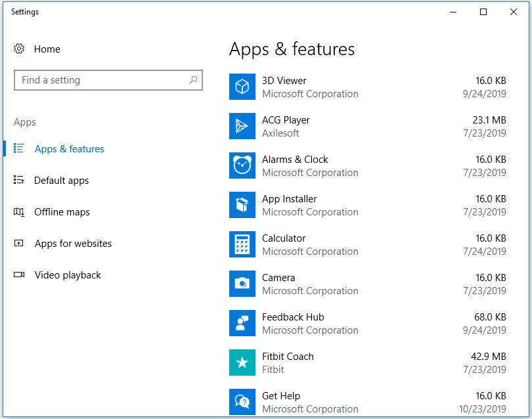Screen dimensions: 532x419
Task: Select the Camera app name
Action: (278, 278)
